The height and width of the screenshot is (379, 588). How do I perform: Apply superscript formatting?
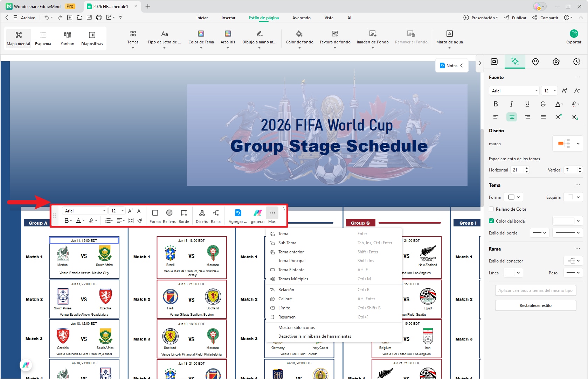559,117
